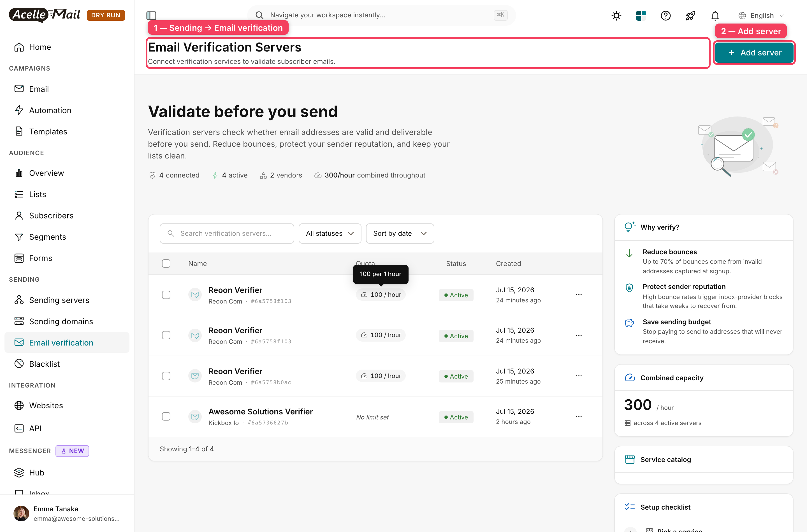Click the AcelleMail logo

coord(45,15)
